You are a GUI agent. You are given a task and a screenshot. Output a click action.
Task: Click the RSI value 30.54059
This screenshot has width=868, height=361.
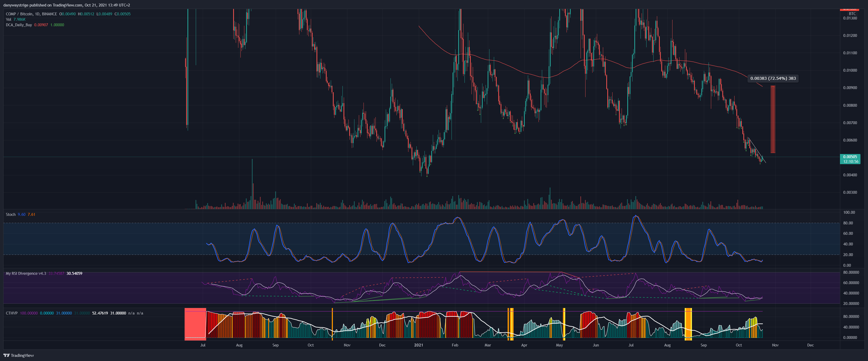point(75,273)
